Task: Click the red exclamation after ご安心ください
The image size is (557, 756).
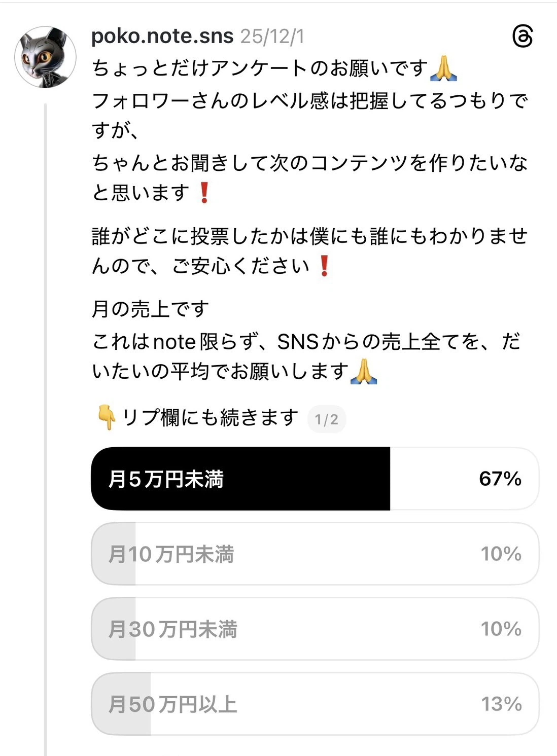Action: (x=324, y=266)
